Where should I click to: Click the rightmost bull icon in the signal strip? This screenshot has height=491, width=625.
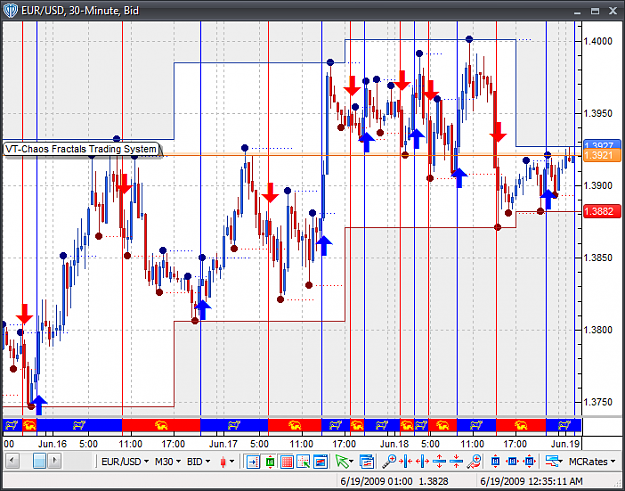click(564, 426)
